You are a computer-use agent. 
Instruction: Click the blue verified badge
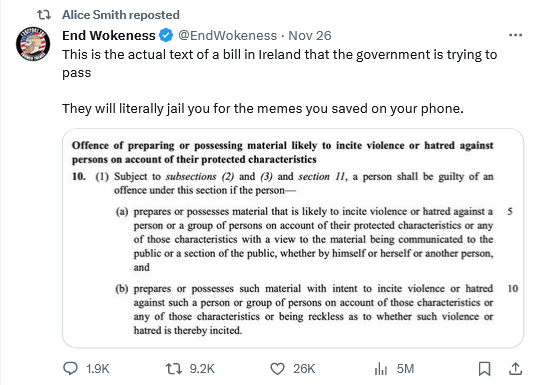(166, 35)
